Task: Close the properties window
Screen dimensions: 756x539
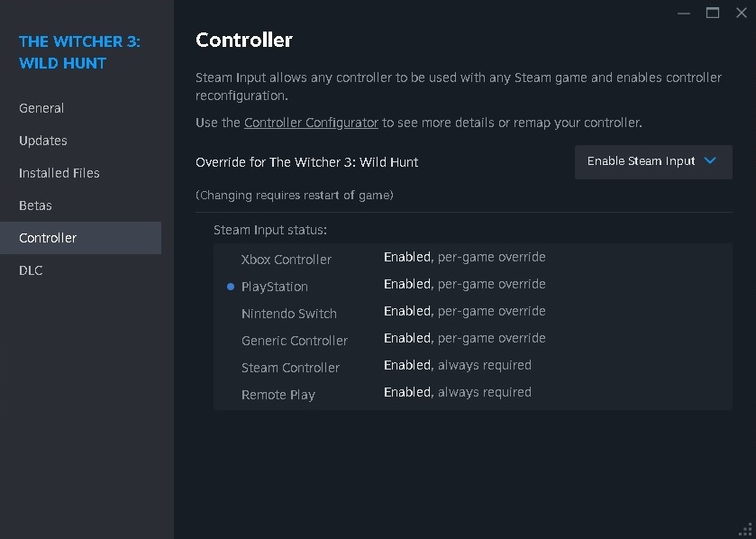Action: click(742, 13)
